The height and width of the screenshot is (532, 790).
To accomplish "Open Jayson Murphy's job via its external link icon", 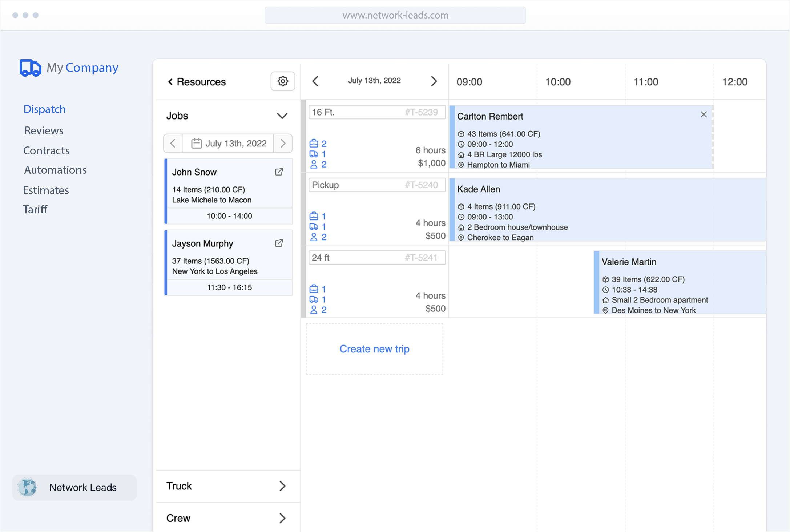I will coord(279,243).
